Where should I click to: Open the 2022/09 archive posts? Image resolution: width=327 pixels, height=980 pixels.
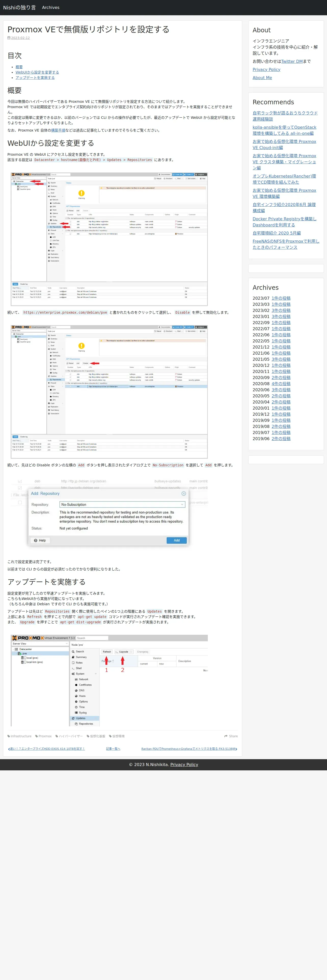(x=281, y=323)
